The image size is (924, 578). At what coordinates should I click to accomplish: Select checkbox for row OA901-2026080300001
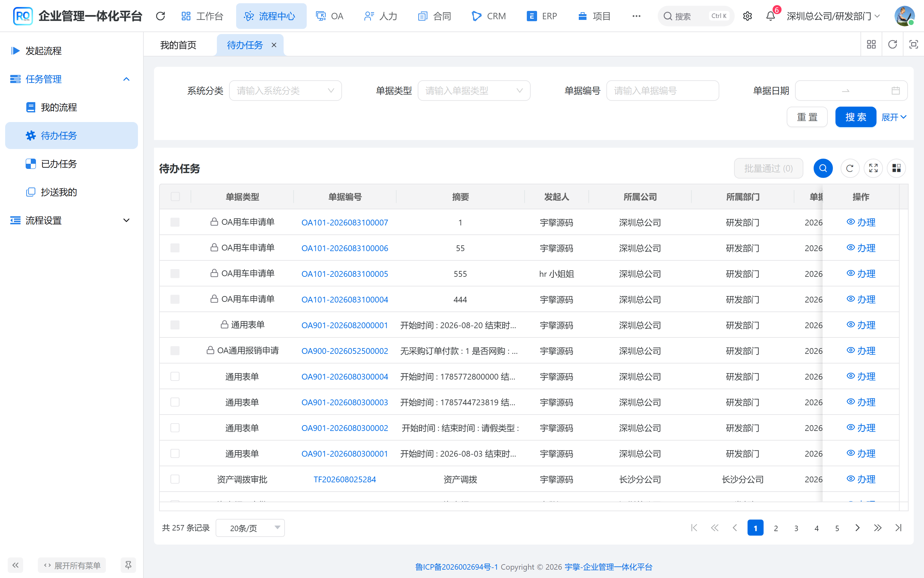point(175,453)
